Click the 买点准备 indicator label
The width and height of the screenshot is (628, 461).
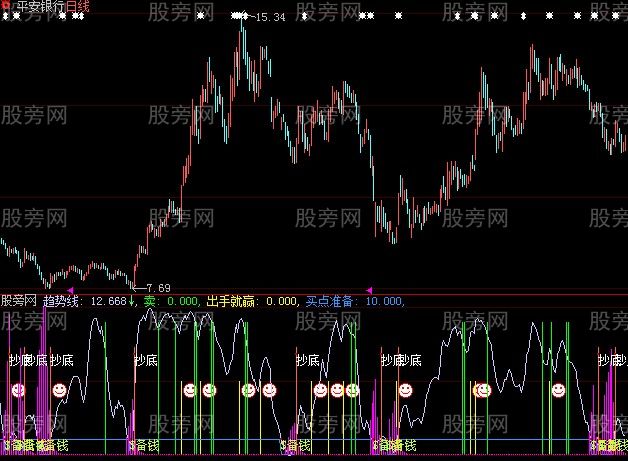coord(333,301)
